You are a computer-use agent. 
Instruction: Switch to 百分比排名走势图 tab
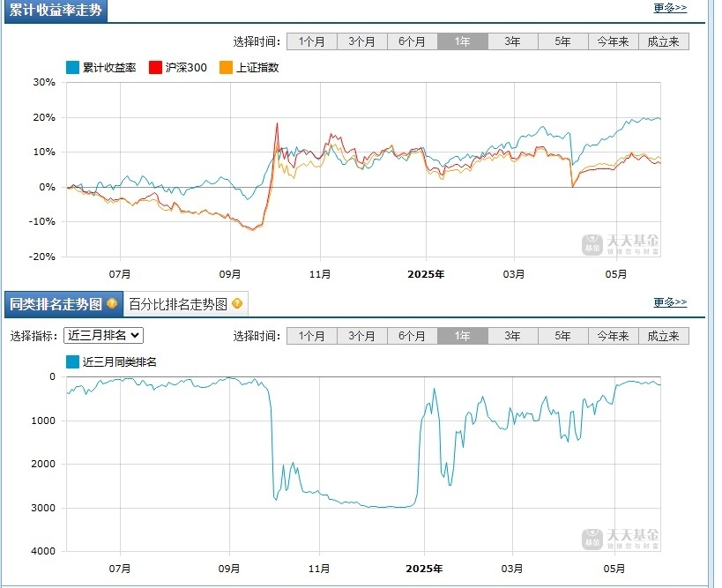click(x=185, y=304)
